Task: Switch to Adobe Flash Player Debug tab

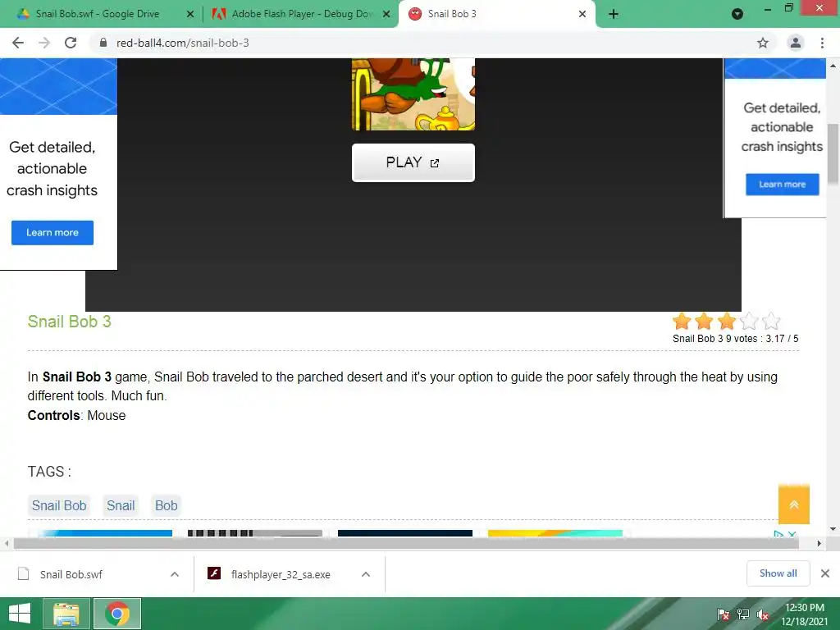Action: [302, 14]
